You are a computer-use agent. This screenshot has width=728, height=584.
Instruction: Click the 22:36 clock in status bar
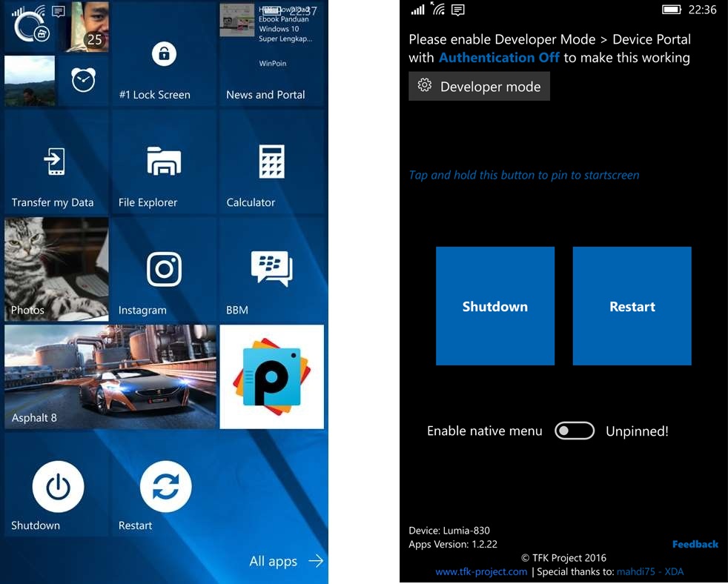(703, 10)
